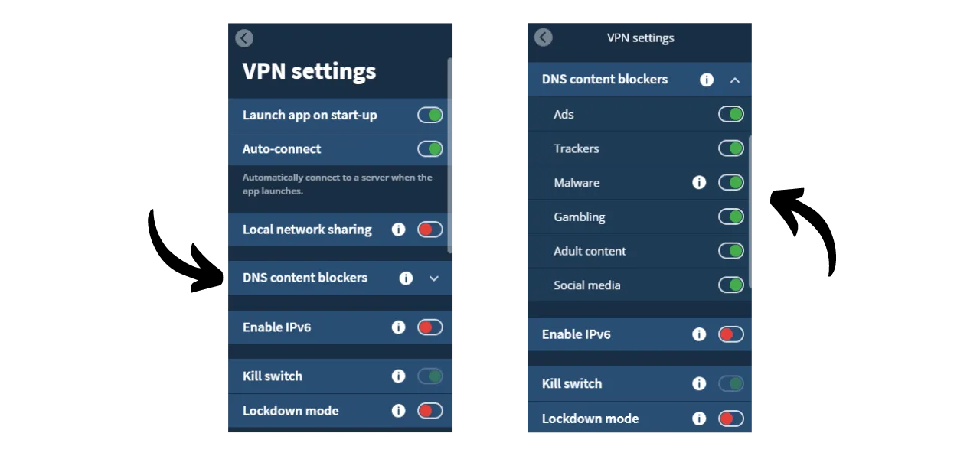The height and width of the screenshot is (456, 980).
Task: Click info icon beside Malware blocker
Action: [699, 183]
